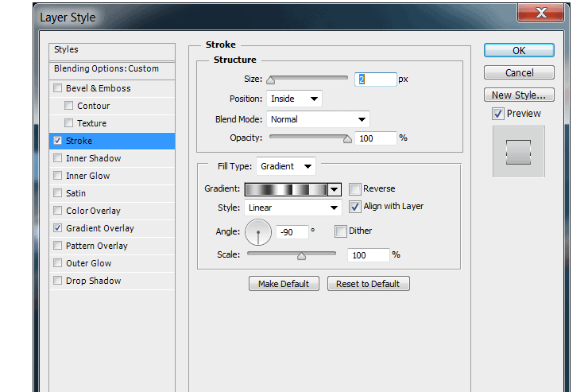
Task: Click the Make Default button
Action: coord(284,284)
